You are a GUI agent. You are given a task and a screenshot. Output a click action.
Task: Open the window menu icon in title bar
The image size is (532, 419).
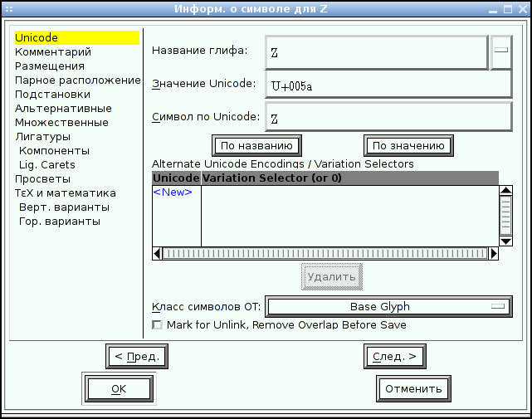(9, 9)
